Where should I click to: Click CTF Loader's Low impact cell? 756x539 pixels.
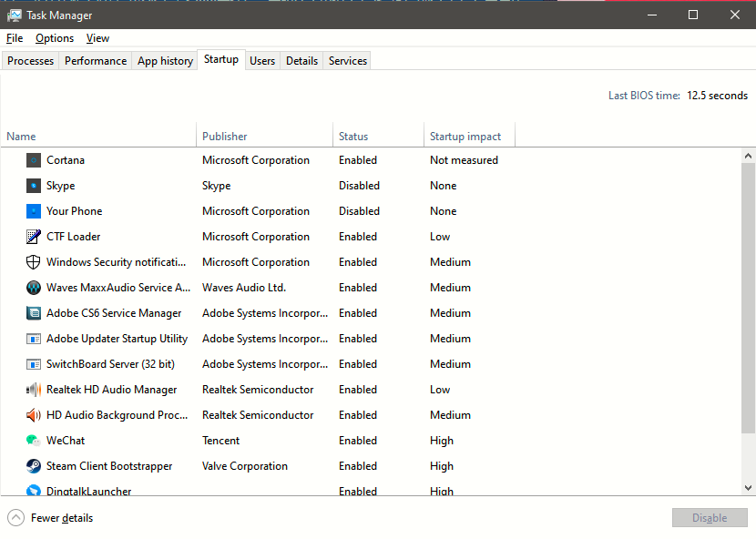click(440, 237)
